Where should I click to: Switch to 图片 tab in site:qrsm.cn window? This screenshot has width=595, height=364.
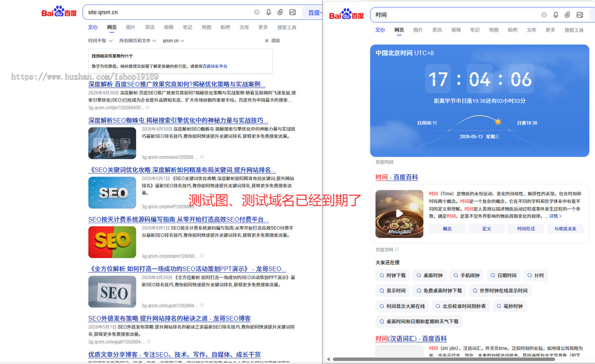tap(131, 27)
